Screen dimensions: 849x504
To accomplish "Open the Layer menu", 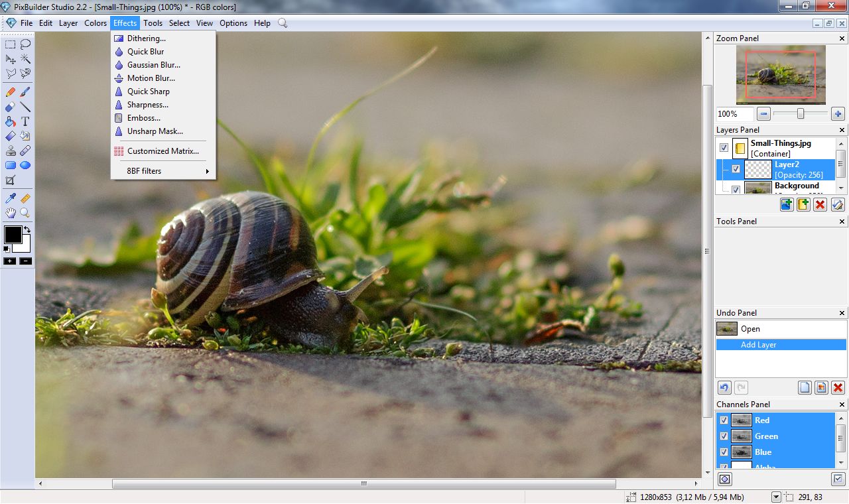I will [68, 23].
